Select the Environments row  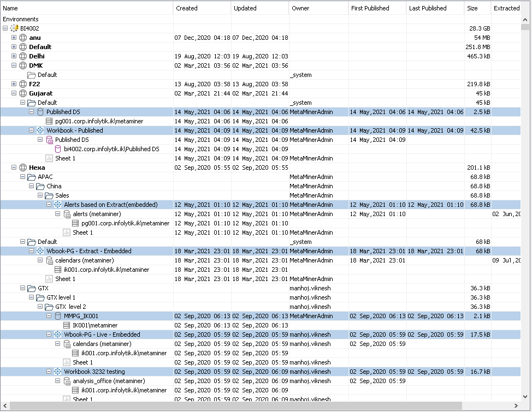[x=261, y=19]
